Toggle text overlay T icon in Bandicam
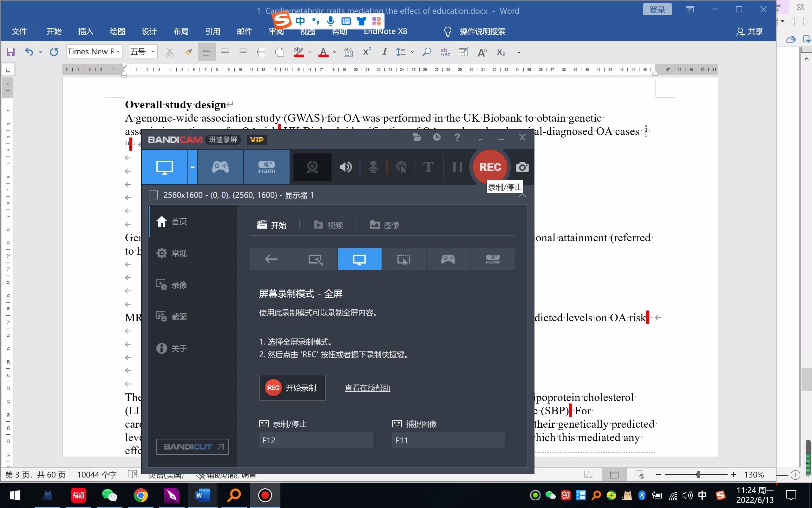The height and width of the screenshot is (508, 812). (x=428, y=167)
